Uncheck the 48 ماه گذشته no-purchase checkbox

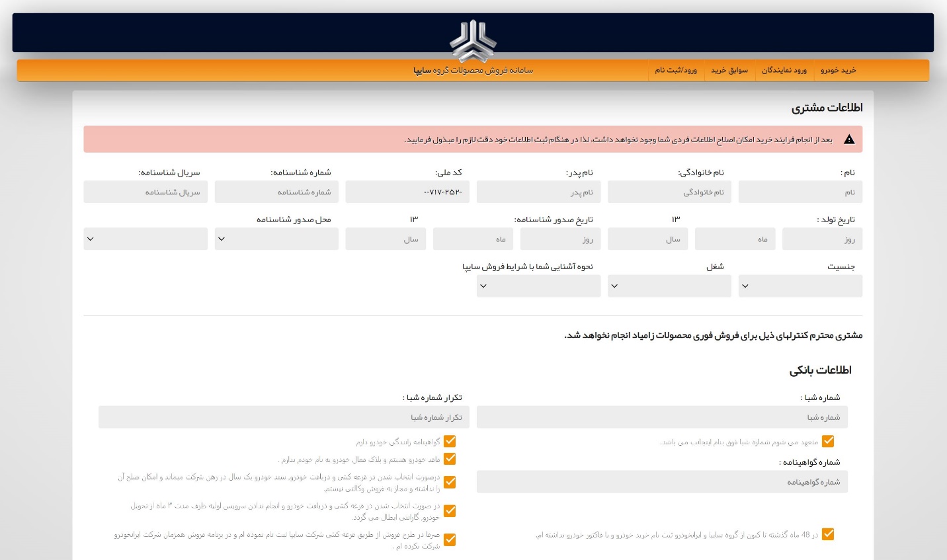[828, 534]
